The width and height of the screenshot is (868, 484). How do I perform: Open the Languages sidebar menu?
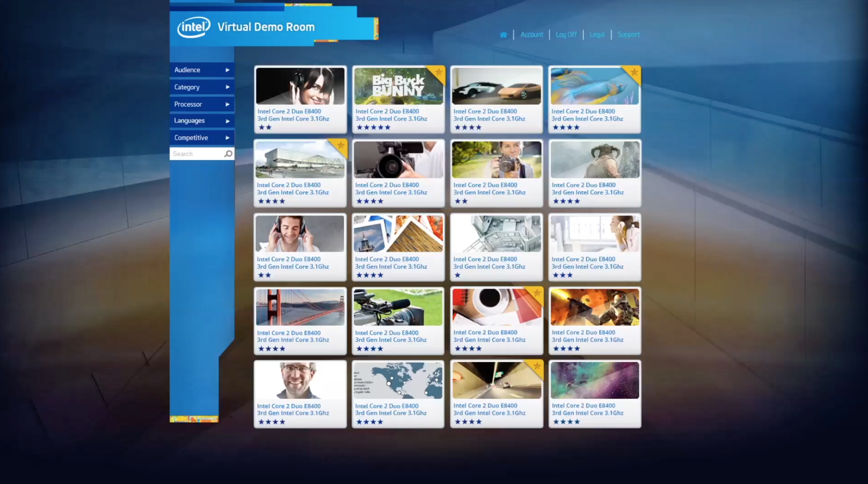(x=202, y=121)
